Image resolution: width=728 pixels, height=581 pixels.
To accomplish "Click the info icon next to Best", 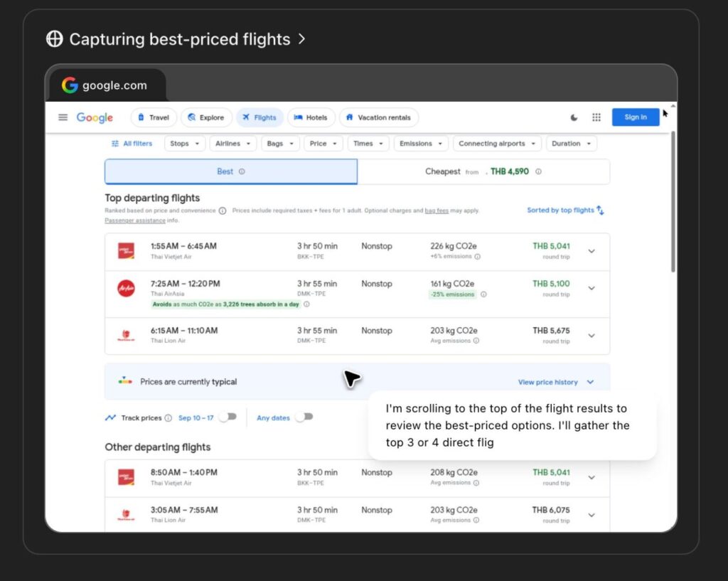I will click(x=242, y=171).
